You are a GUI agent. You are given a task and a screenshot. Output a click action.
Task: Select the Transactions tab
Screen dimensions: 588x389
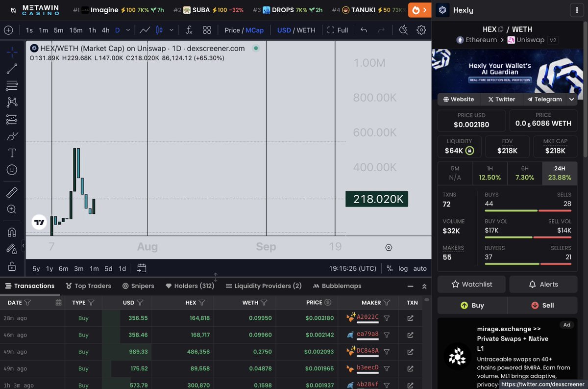(x=30, y=286)
